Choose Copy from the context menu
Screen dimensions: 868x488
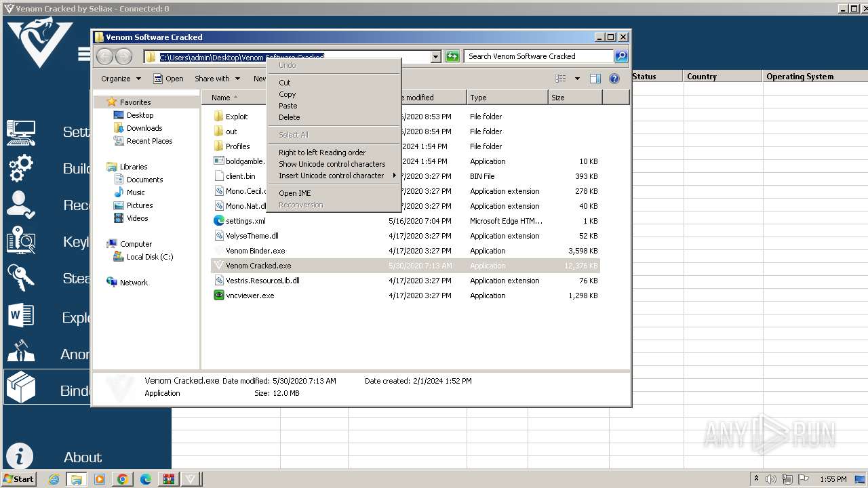(x=288, y=94)
